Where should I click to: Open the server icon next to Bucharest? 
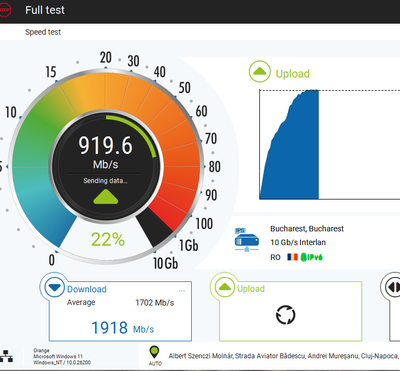[247, 239]
